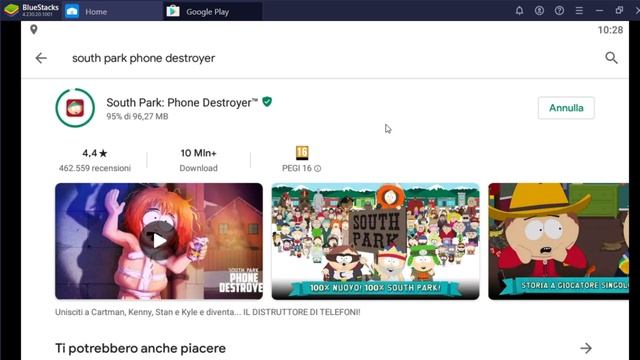Image resolution: width=640 pixels, height=360 pixels.
Task: Click the BlueStacks logo icon
Action: coord(11,10)
